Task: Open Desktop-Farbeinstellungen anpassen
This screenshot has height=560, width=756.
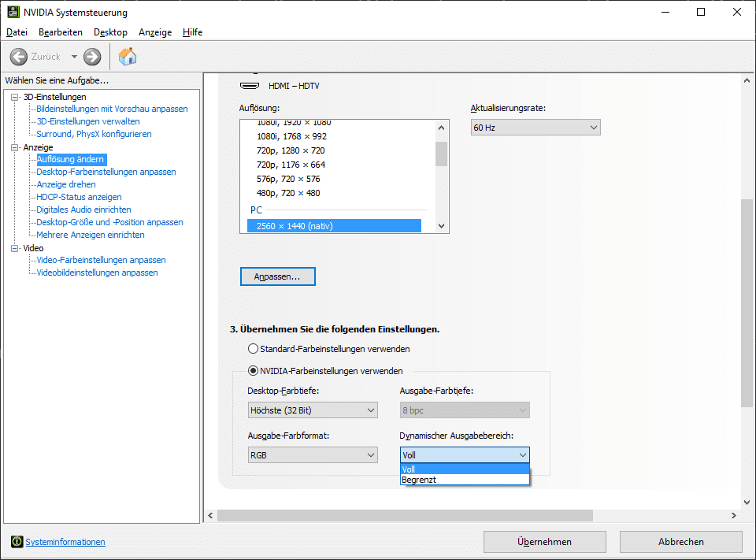Action: 106,172
